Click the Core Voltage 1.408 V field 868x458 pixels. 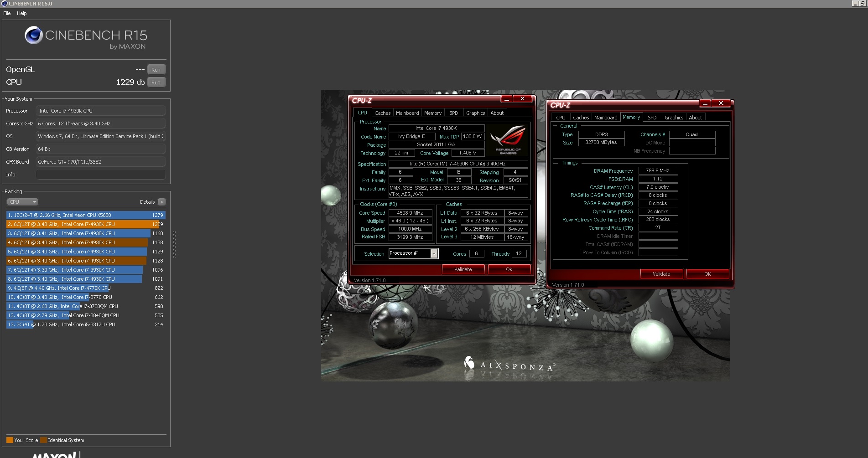pyautogui.click(x=468, y=153)
